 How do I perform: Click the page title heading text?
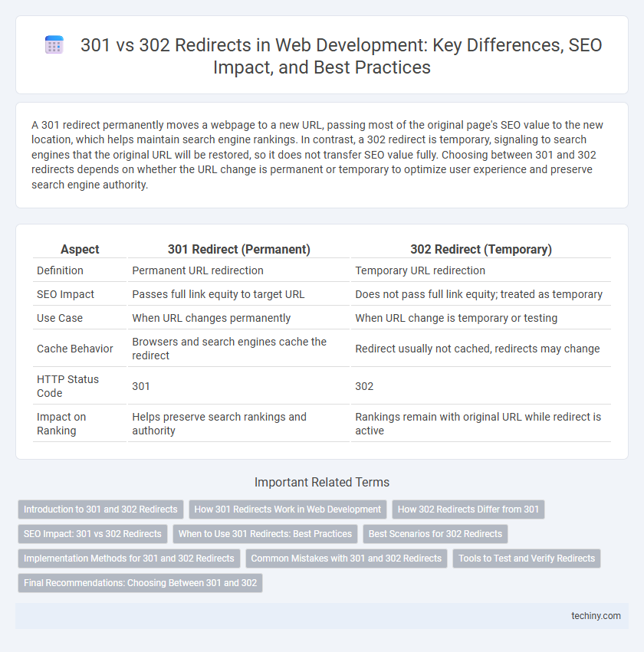pos(341,56)
